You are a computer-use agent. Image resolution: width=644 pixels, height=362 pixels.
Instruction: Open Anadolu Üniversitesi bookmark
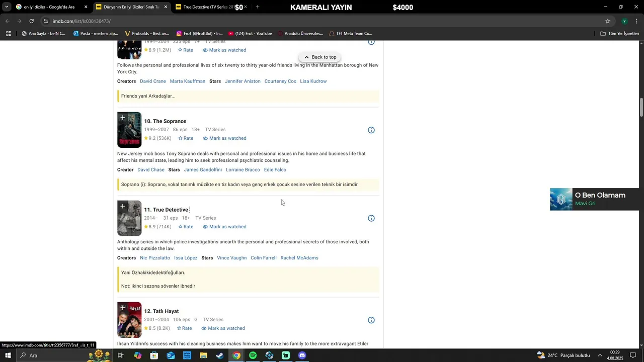click(300, 34)
